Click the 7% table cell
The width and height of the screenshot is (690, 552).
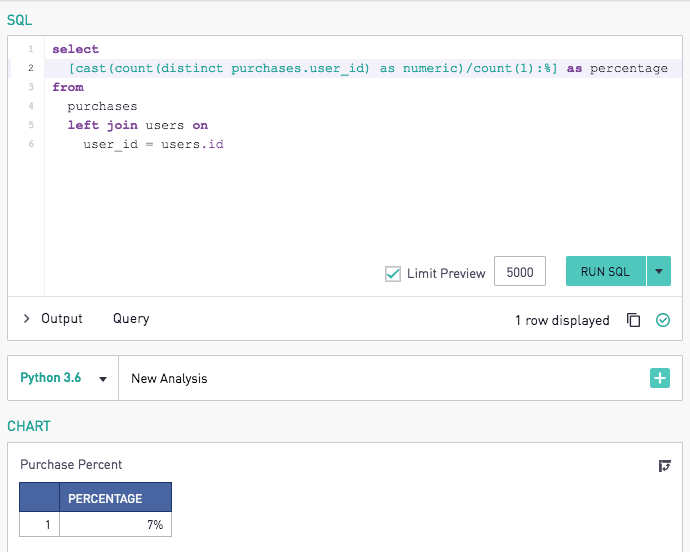click(x=115, y=524)
